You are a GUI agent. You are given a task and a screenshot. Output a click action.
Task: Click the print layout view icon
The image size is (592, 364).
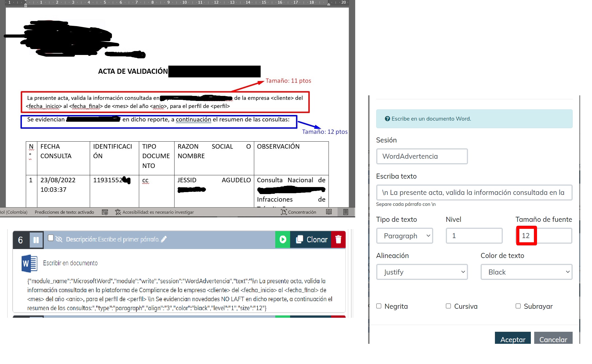346,212
